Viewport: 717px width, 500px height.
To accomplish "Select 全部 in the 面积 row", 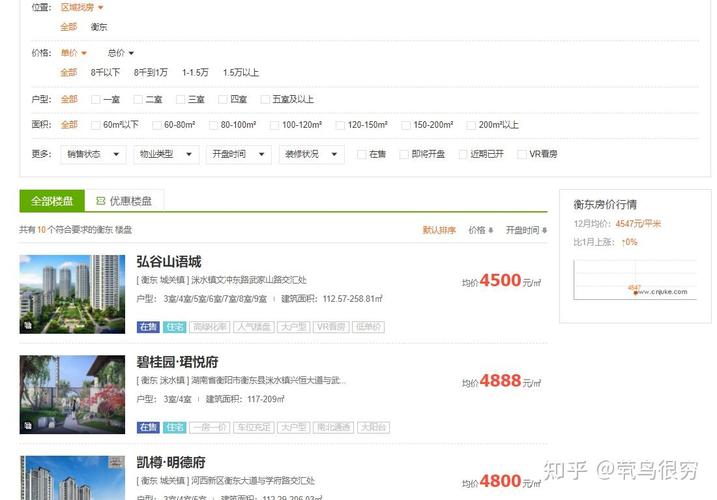I will [69, 125].
